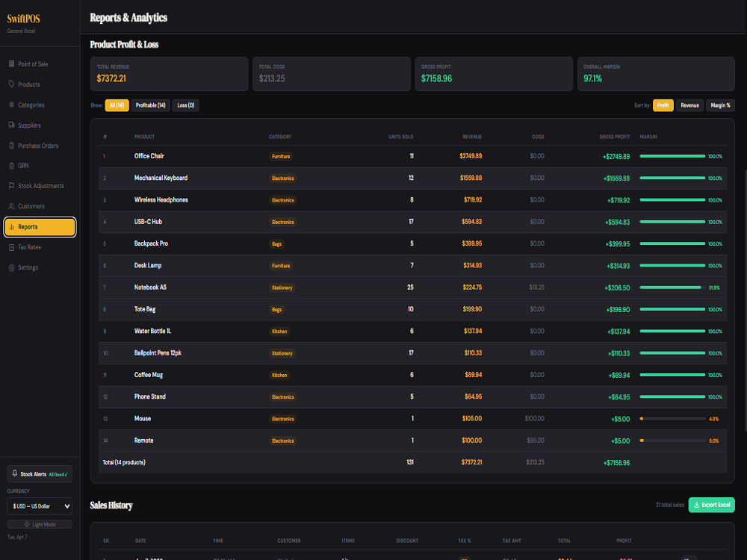This screenshot has height=560, width=747.
Task: Click Gross Profit column header
Action: point(615,137)
